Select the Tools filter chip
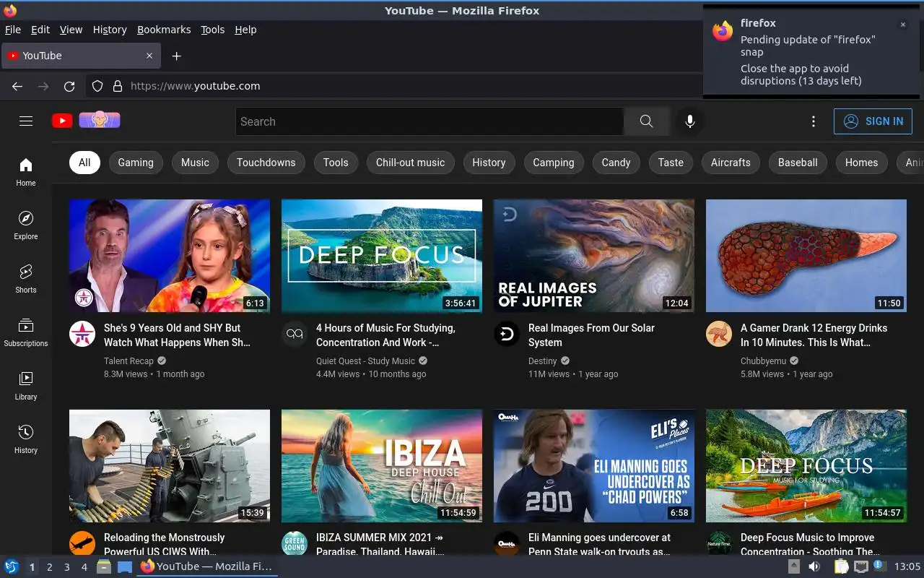 [x=336, y=163]
